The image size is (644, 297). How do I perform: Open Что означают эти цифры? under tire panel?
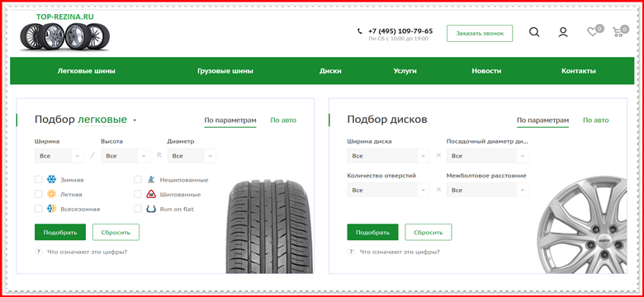[87, 252]
